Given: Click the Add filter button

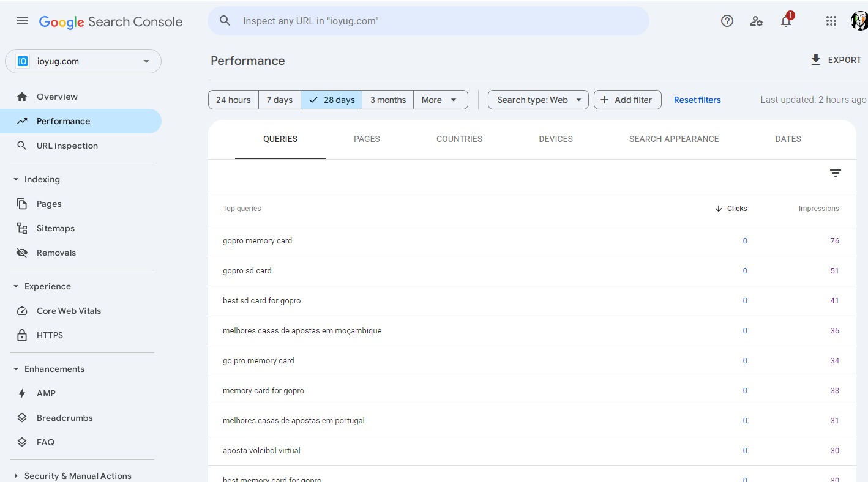Looking at the screenshot, I should point(627,100).
